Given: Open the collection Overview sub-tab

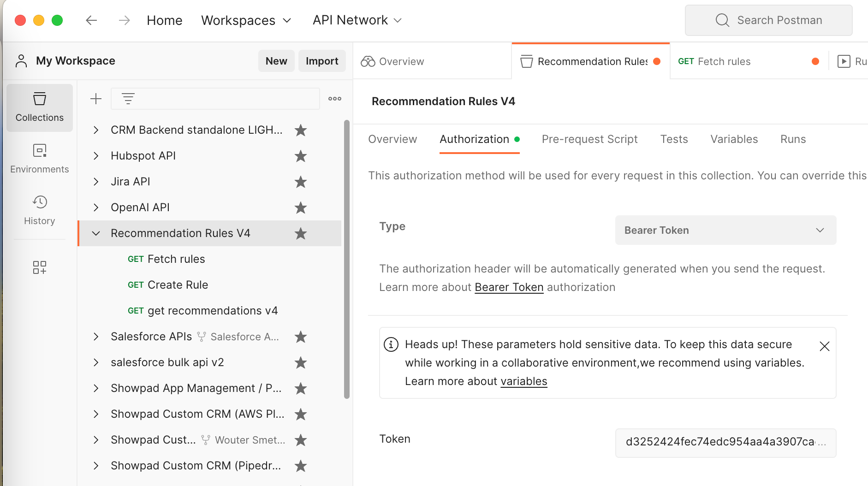Looking at the screenshot, I should pos(392,139).
